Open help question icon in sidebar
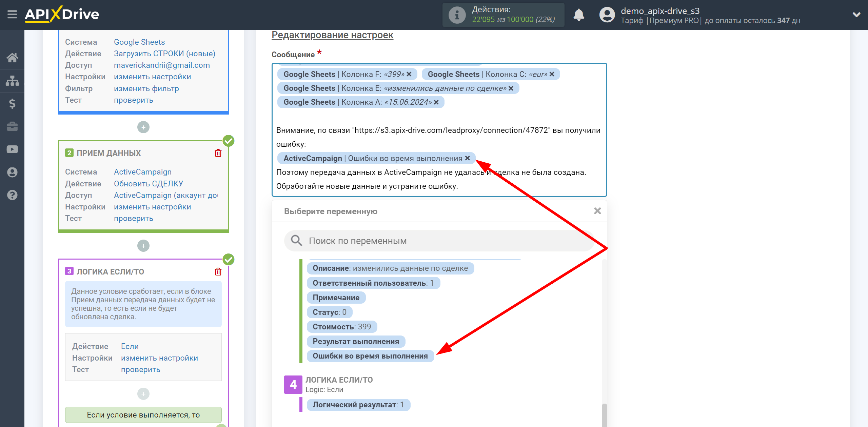The image size is (868, 427). click(x=12, y=195)
